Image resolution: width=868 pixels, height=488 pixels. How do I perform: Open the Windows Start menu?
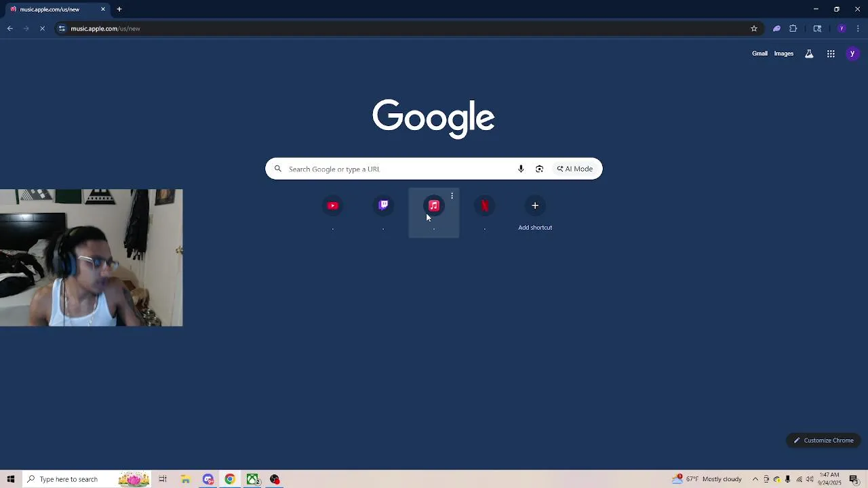[x=11, y=479]
